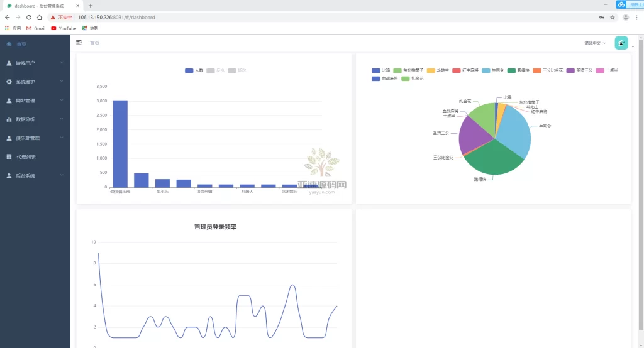Open the 简体中文 language dropdown
This screenshot has height=348, width=644.
595,43
